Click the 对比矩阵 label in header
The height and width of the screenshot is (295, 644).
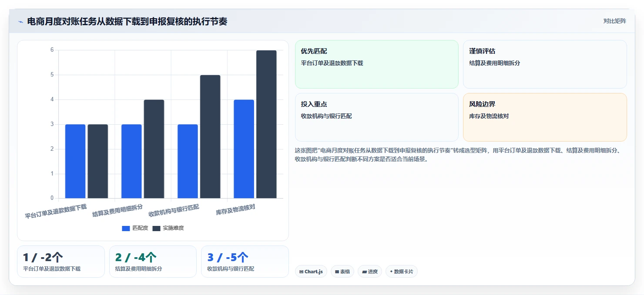(x=614, y=21)
